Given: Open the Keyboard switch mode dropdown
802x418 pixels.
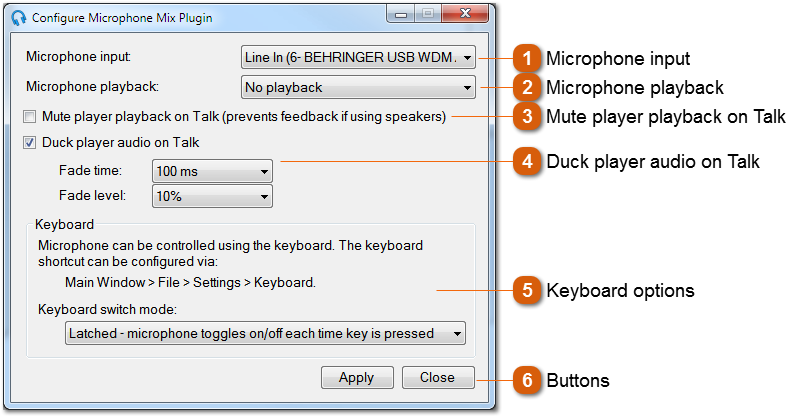Looking at the screenshot, I should tap(265, 334).
